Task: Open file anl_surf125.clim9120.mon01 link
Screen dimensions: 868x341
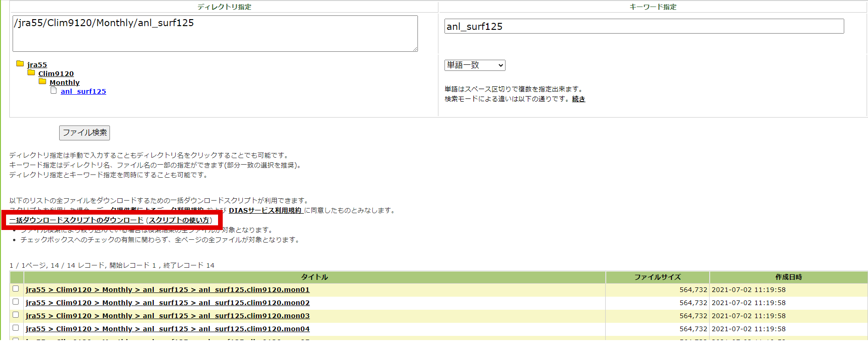Action: point(168,290)
